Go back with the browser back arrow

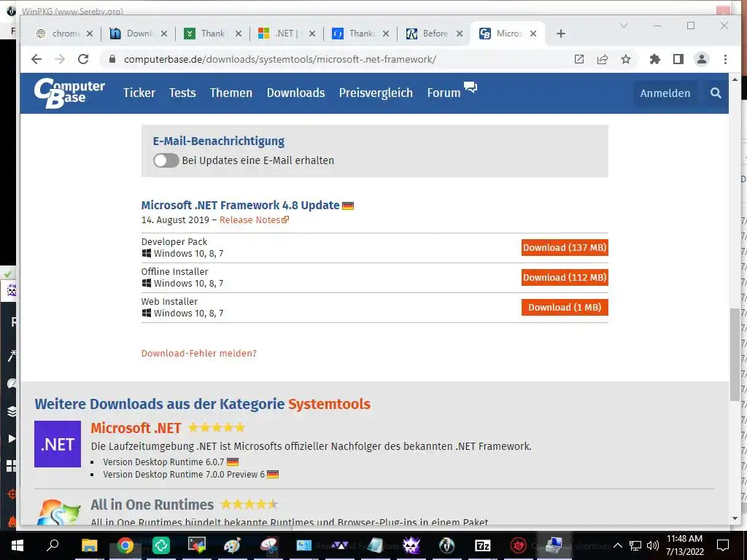(36, 59)
